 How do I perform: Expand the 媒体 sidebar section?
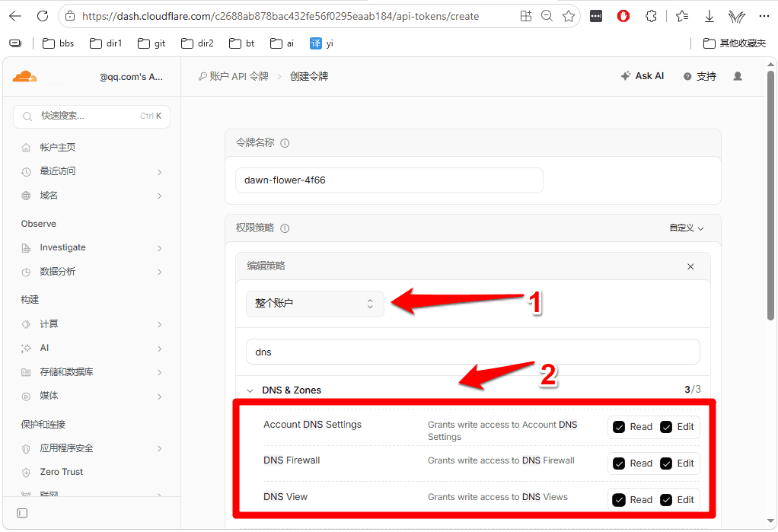(92, 396)
